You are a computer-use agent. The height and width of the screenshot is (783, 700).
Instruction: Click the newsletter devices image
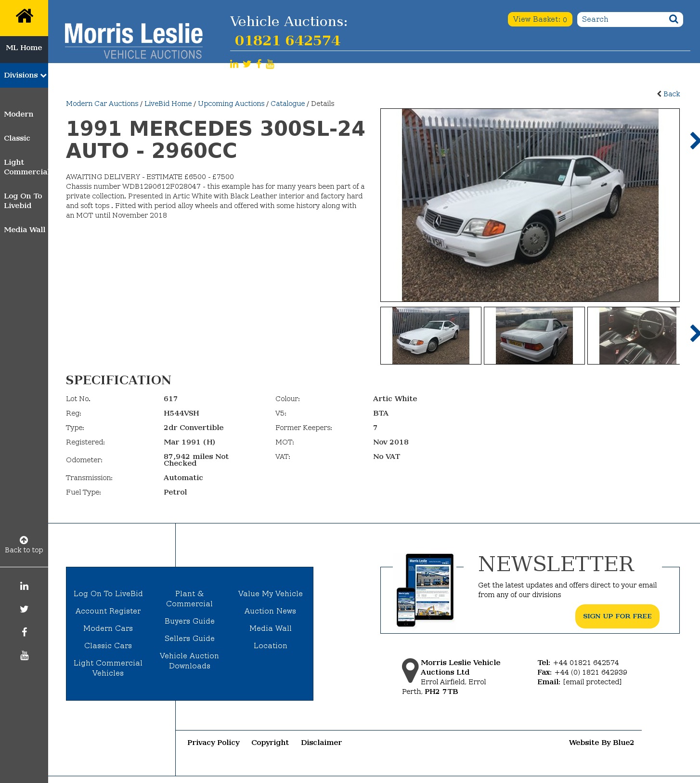(x=425, y=590)
